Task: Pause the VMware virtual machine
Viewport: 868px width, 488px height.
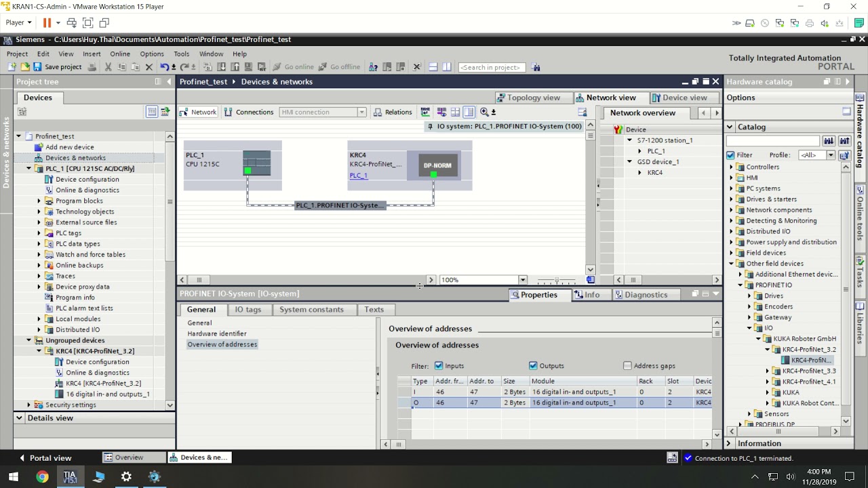Action: point(47,23)
